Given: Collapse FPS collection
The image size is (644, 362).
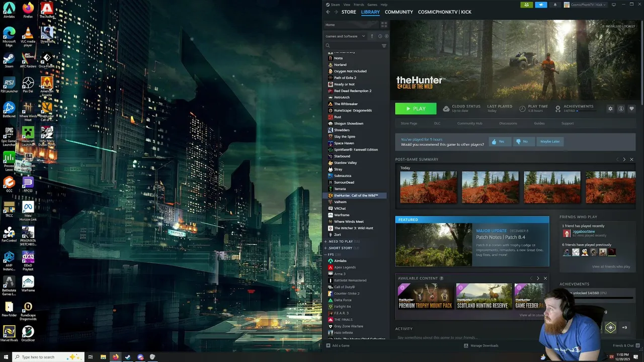Looking at the screenshot, I should click(332, 254).
